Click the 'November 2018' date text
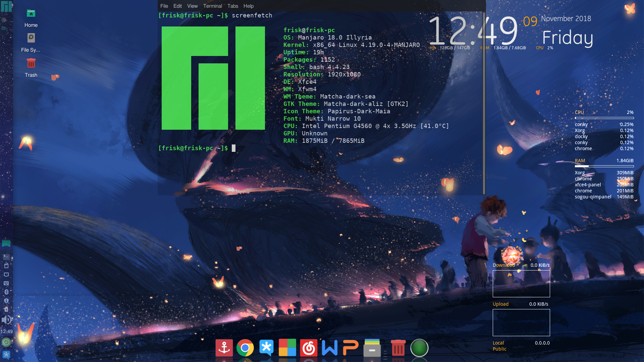Viewport: 644px width, 362px height. pos(566,19)
